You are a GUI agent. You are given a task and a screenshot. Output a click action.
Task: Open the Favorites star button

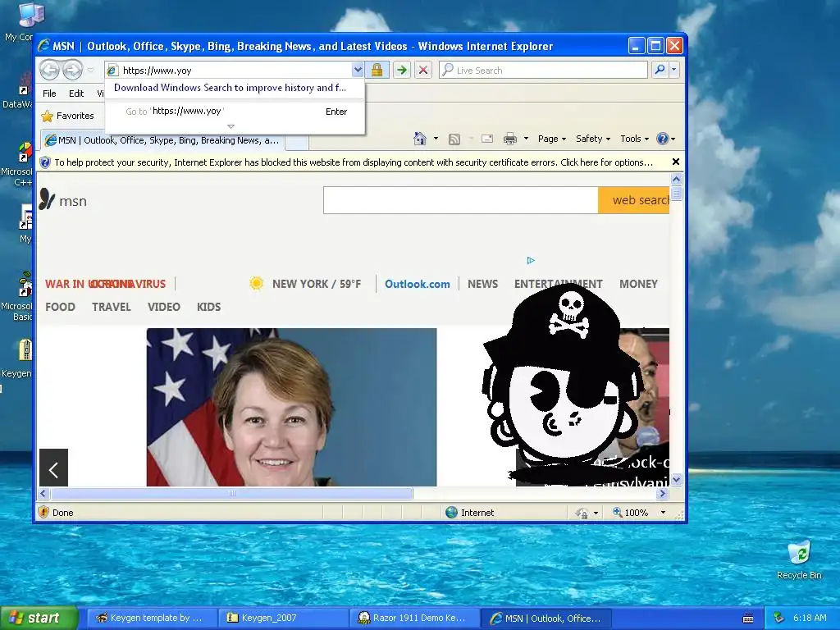[67, 116]
